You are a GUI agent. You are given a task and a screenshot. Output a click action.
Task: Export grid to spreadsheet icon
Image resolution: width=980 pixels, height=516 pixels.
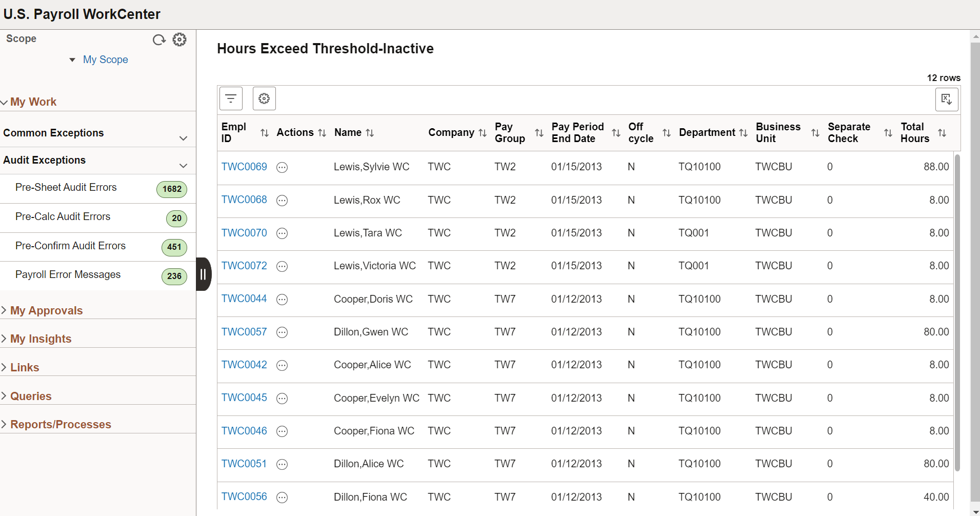[x=947, y=100]
